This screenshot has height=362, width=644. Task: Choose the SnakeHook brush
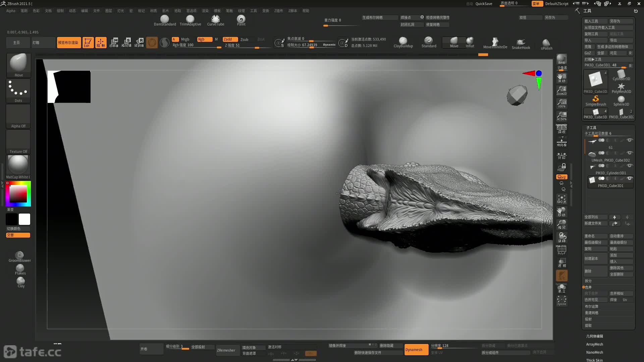coord(521,44)
